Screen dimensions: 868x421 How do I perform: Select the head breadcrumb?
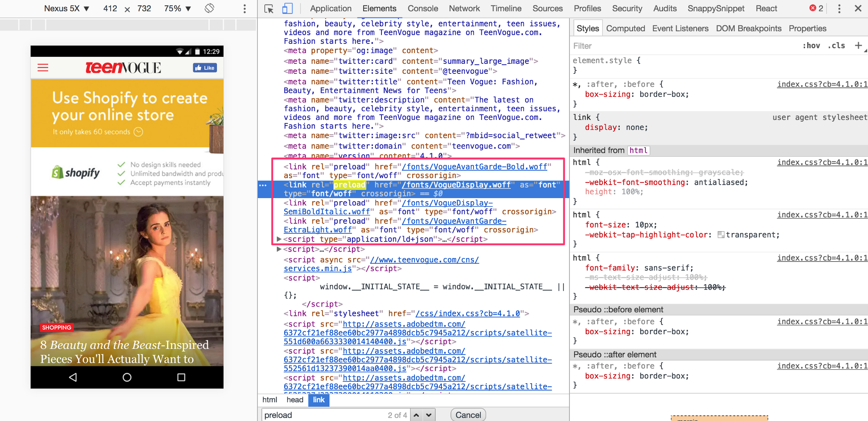click(x=295, y=400)
